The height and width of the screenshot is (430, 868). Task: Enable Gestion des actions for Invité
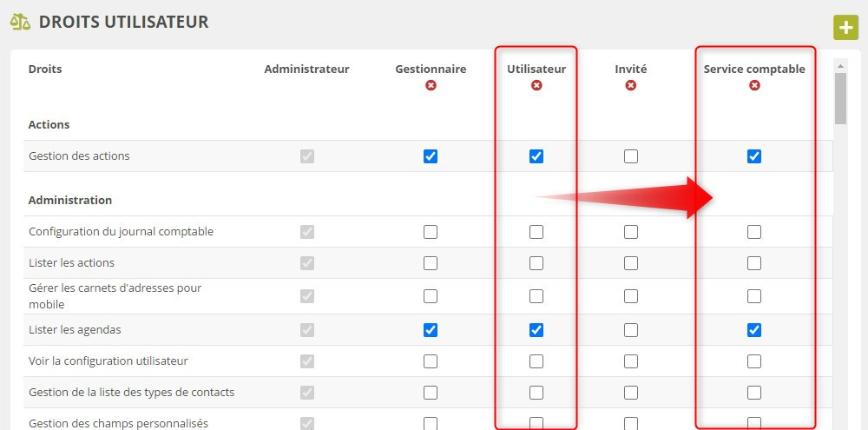(x=631, y=156)
